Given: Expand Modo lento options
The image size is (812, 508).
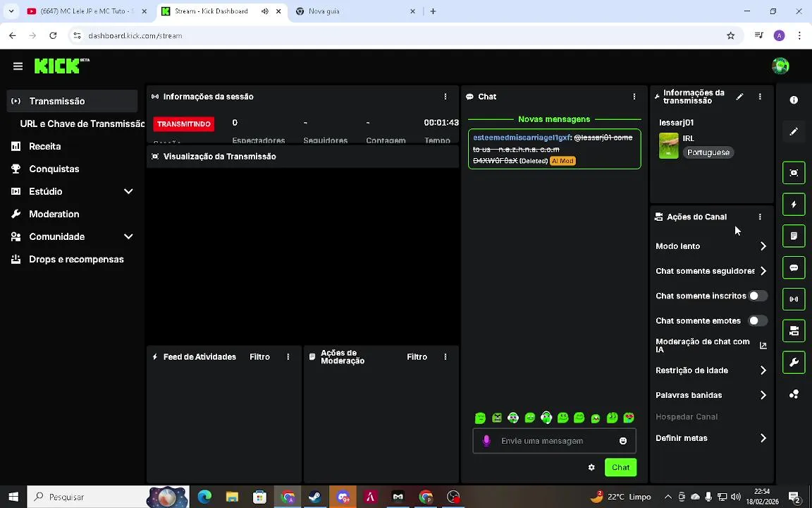Looking at the screenshot, I should point(763,246).
